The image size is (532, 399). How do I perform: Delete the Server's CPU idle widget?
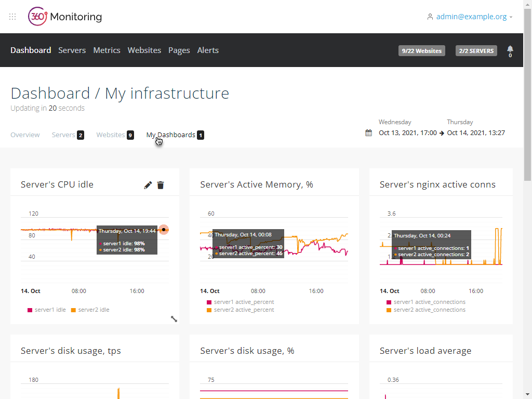161,185
